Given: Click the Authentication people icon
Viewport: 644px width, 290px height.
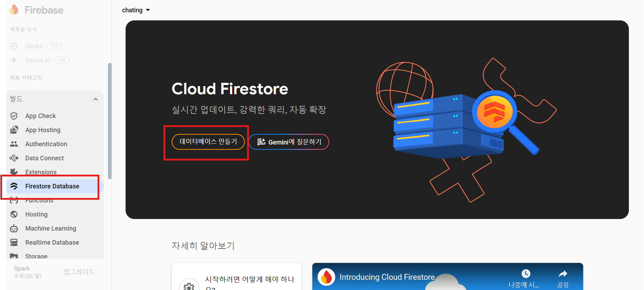Looking at the screenshot, I should pyautogui.click(x=14, y=144).
